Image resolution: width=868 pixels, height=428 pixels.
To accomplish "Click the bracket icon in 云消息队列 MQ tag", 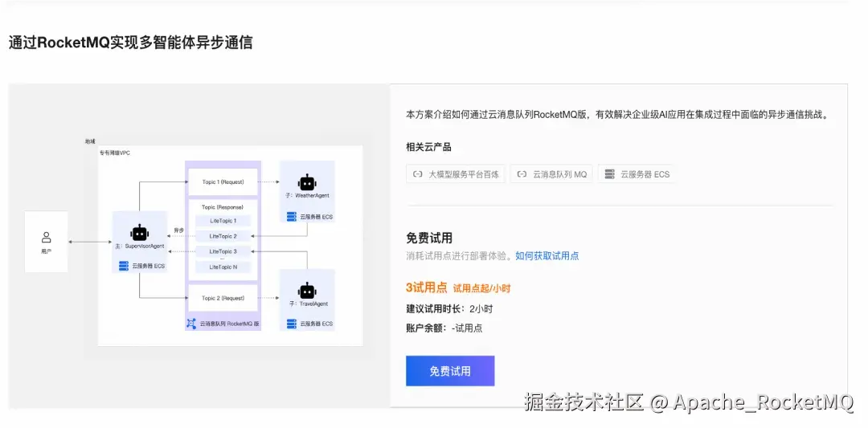I will pos(522,174).
